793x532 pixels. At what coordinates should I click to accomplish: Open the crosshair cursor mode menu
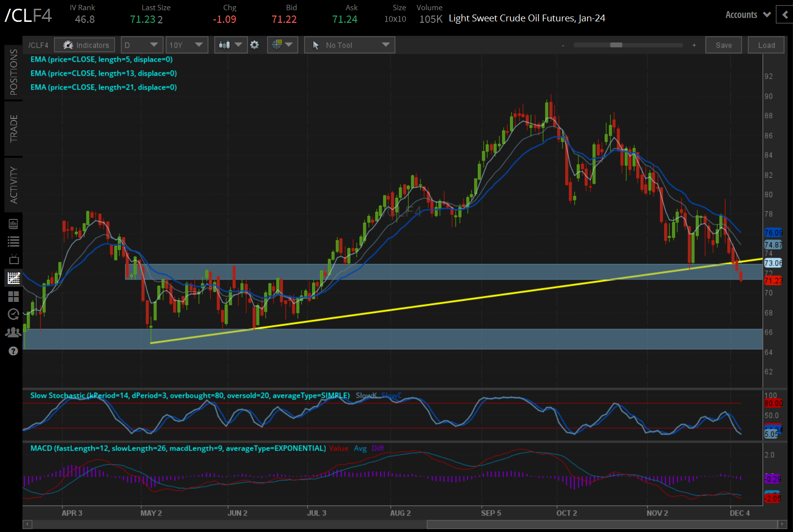[x=282, y=45]
